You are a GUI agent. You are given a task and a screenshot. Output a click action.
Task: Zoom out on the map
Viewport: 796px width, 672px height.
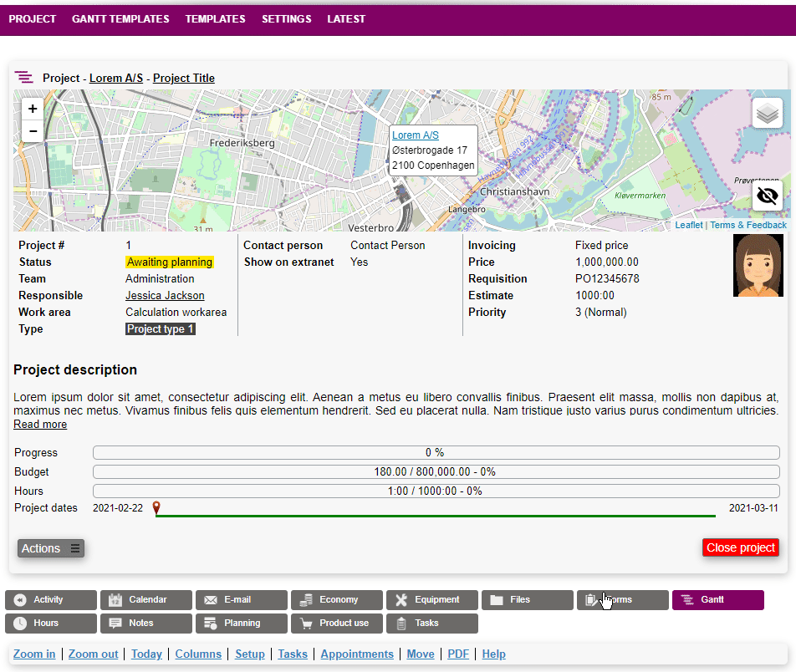click(33, 131)
